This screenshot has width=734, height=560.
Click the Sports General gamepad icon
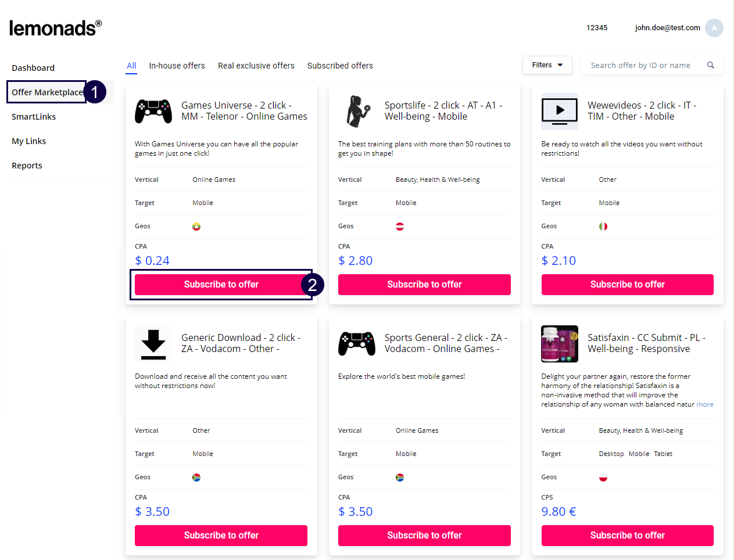click(x=357, y=343)
